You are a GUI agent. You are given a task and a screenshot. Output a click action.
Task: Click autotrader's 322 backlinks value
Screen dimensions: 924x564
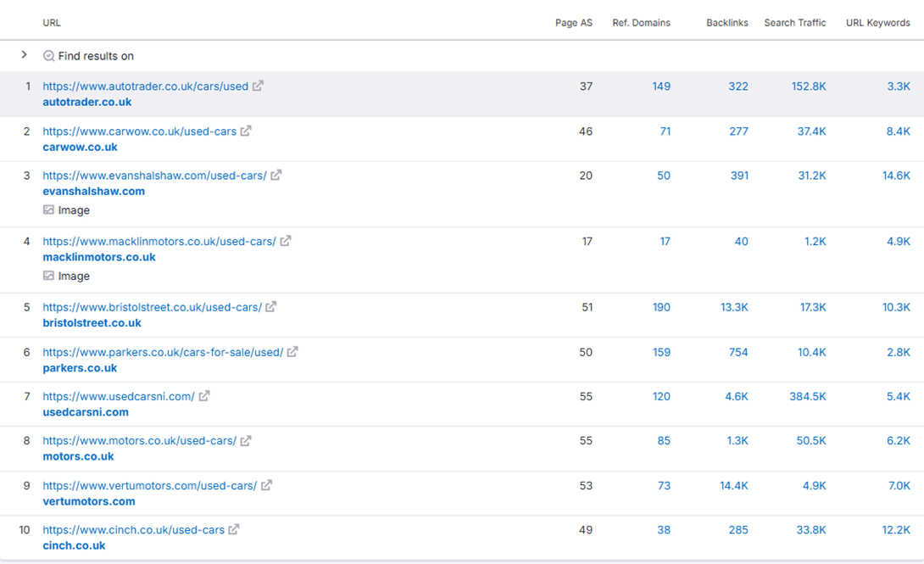(738, 86)
